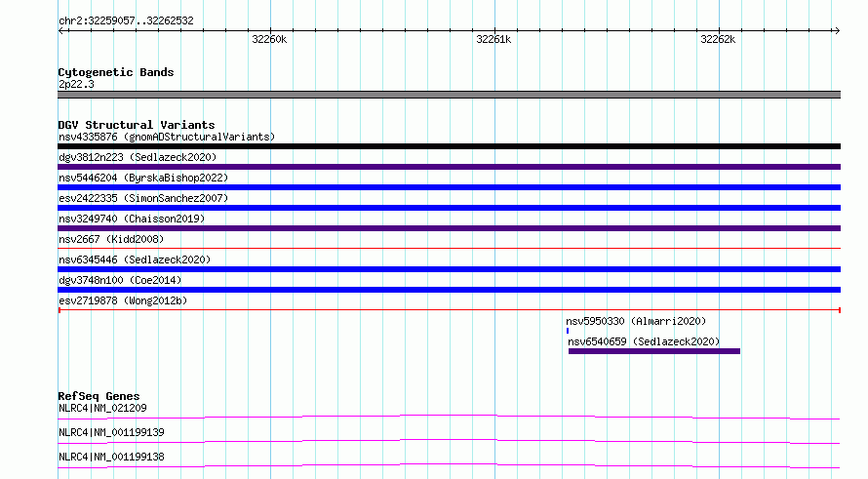Click the ruler's left arrowhead
Viewport: 868px width, 479px height.
click(60, 30)
